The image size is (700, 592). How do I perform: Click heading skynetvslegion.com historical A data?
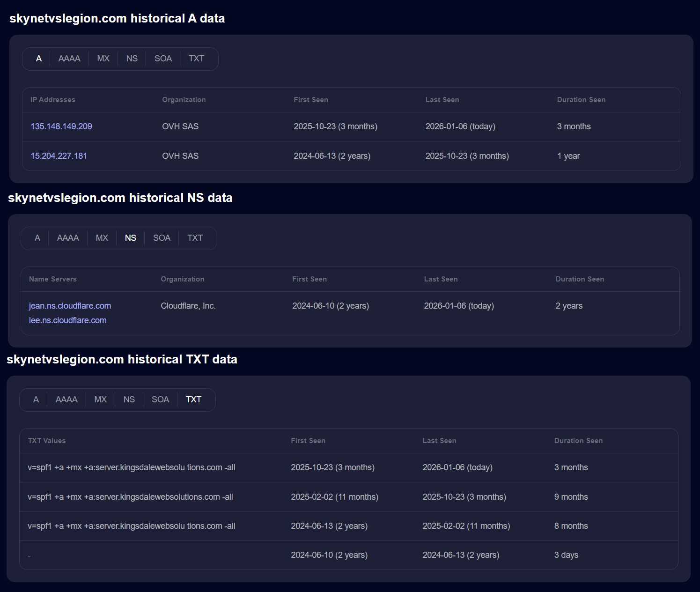(x=117, y=18)
